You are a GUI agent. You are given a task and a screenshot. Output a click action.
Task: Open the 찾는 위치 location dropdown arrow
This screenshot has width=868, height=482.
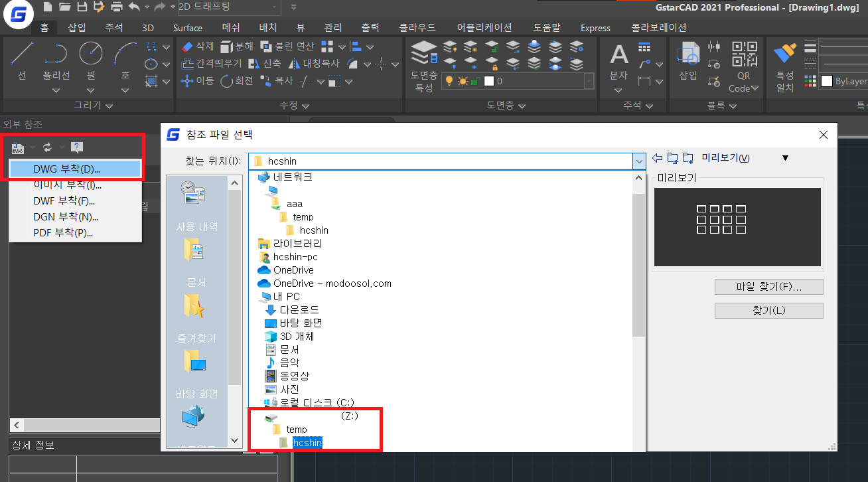pyautogui.click(x=639, y=161)
